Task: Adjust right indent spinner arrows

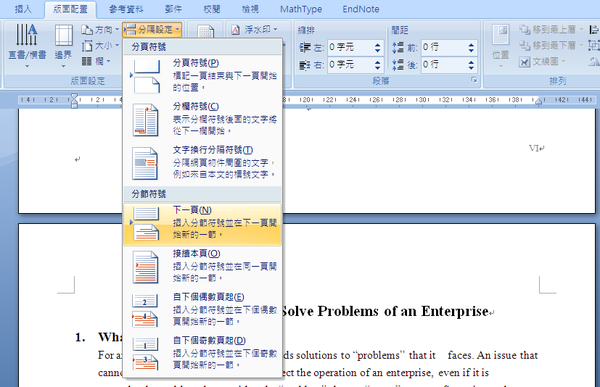Action: 378,65
